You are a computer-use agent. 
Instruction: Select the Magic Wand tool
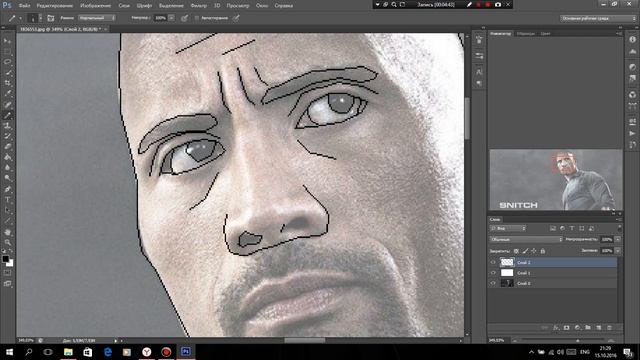point(7,73)
